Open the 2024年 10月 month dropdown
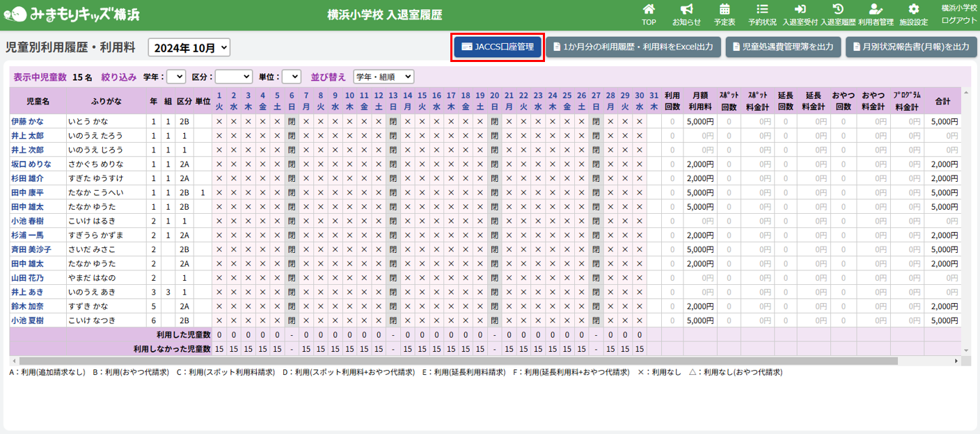 [189, 47]
